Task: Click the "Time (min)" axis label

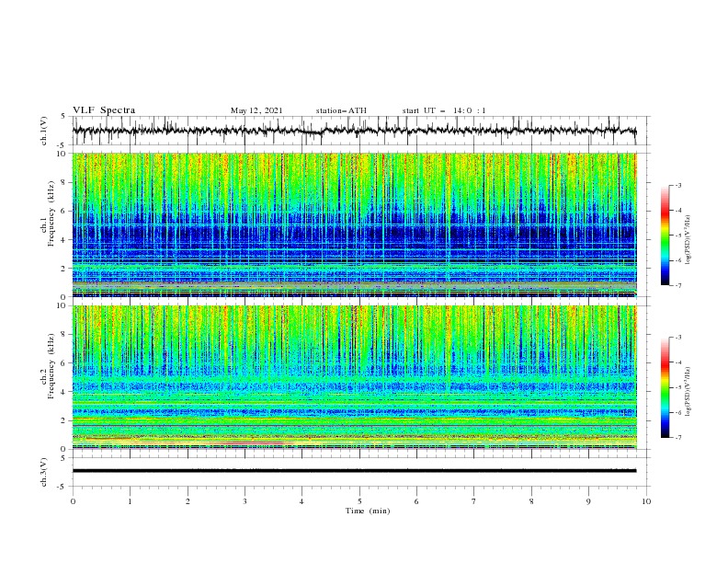Action: [x=368, y=511]
